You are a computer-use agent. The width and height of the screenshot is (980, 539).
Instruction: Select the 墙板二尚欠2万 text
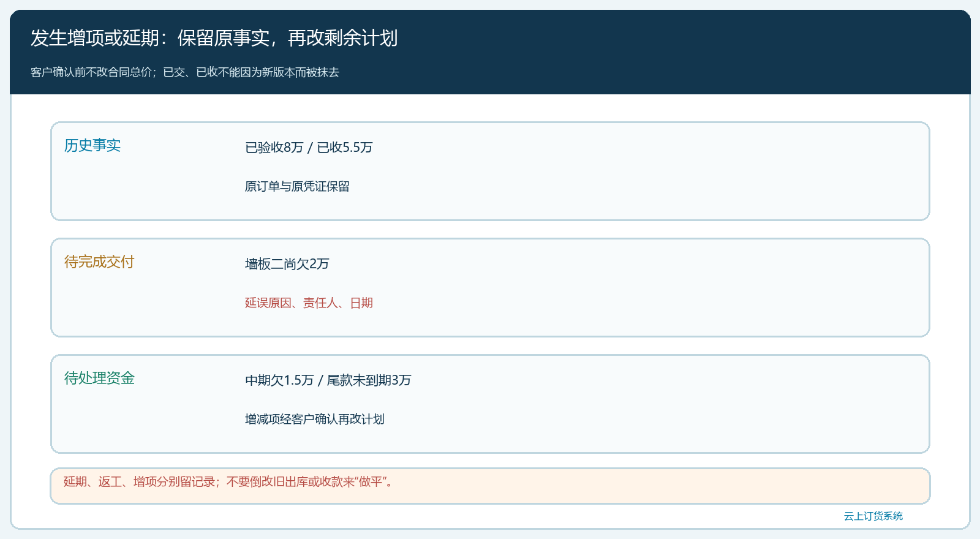pyautogui.click(x=287, y=264)
